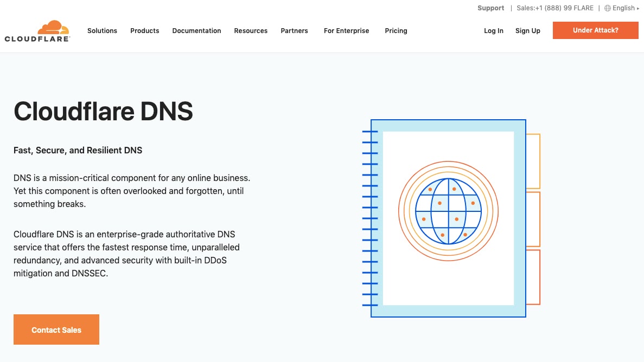Click the Under Attack? button
Viewport: 644px width, 362px height.
[595, 30]
